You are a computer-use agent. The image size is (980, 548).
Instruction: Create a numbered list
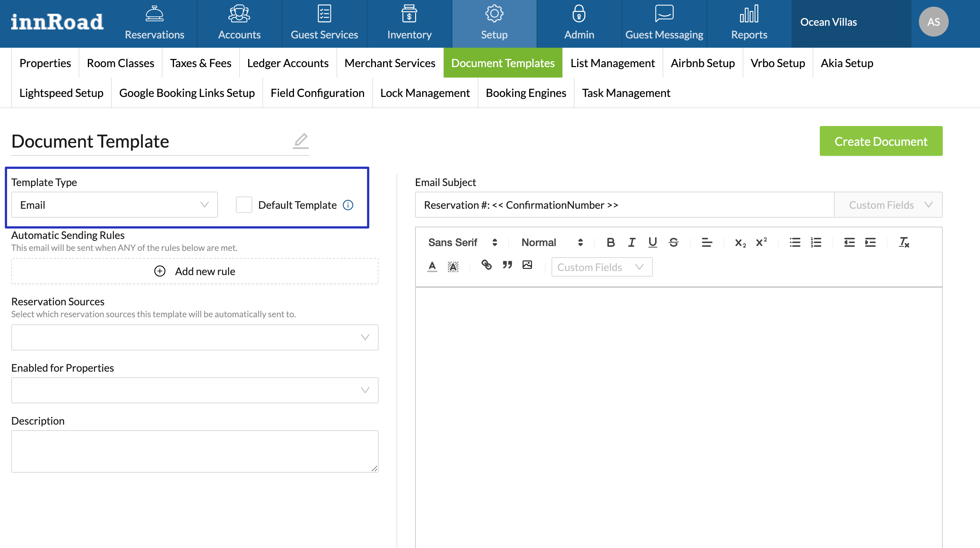click(816, 242)
